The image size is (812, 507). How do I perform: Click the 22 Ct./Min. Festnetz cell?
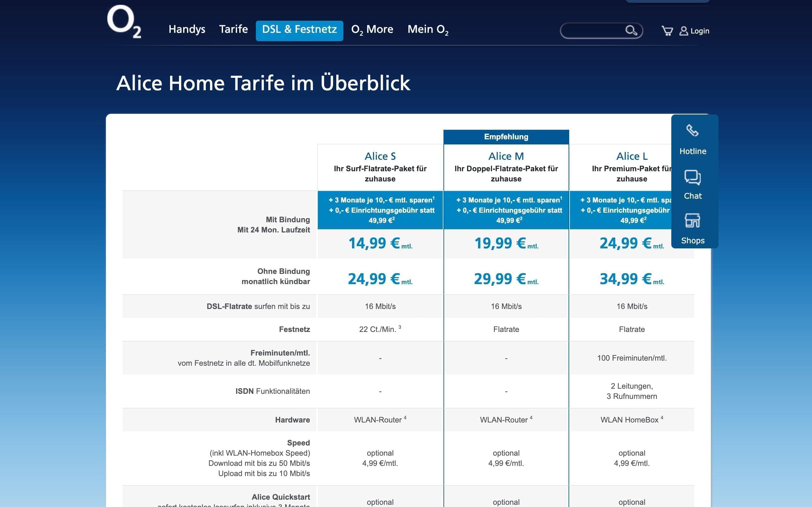pos(380,329)
